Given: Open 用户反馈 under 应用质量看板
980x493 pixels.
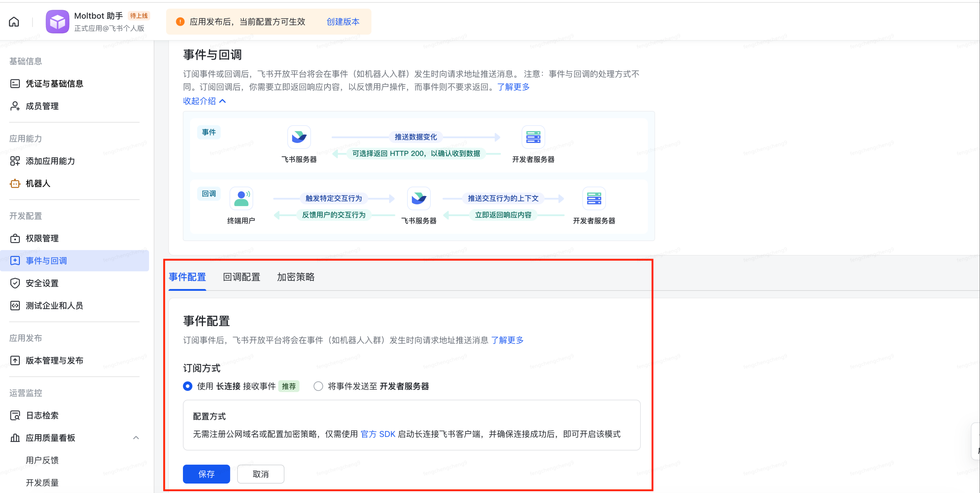Looking at the screenshot, I should tap(42, 460).
